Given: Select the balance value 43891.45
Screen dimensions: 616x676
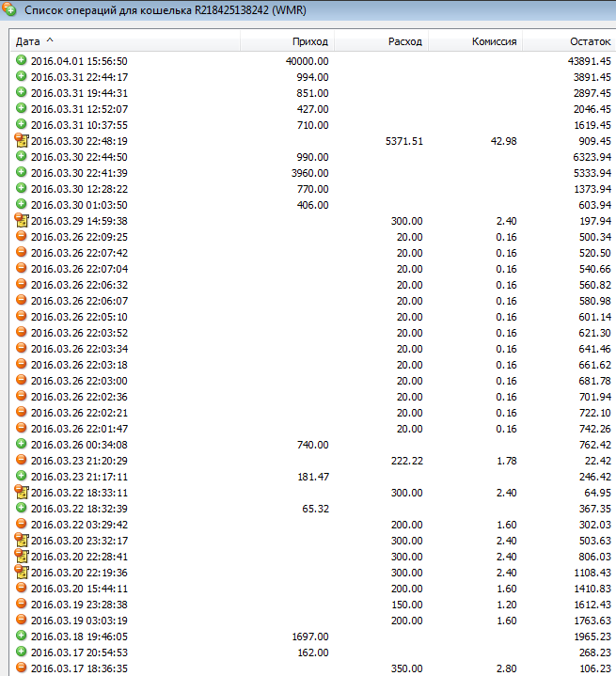Looking at the screenshot, I should coord(590,61).
